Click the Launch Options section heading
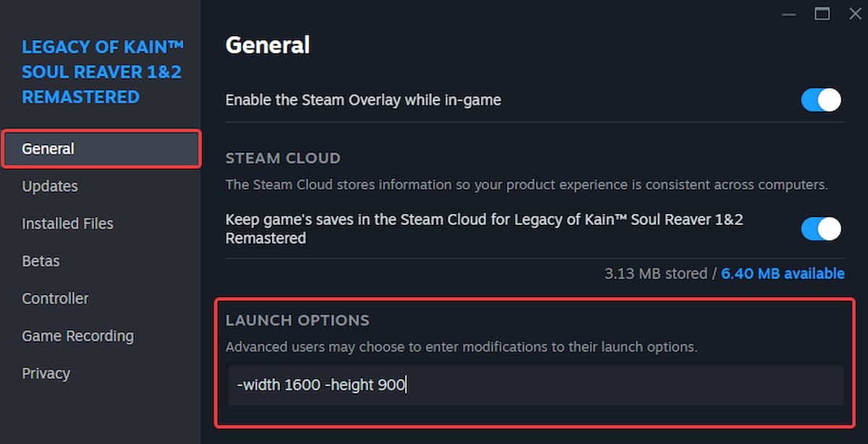Viewport: 868px width, 444px height. [297, 320]
